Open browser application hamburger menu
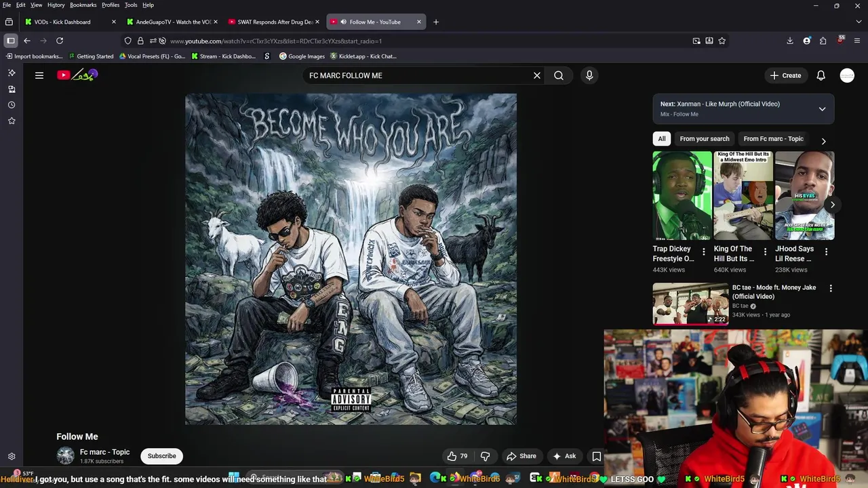 pyautogui.click(x=856, y=41)
